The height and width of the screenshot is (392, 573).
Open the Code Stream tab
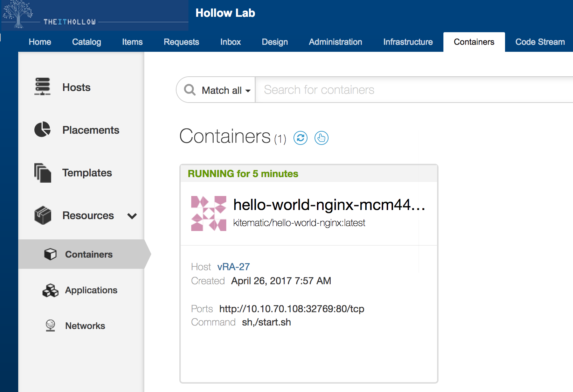[540, 42]
